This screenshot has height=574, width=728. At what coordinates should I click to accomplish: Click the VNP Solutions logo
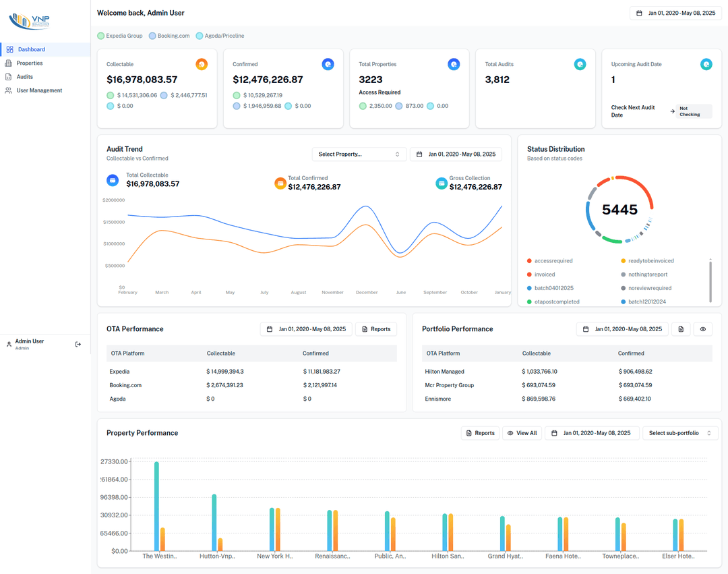tap(29, 21)
